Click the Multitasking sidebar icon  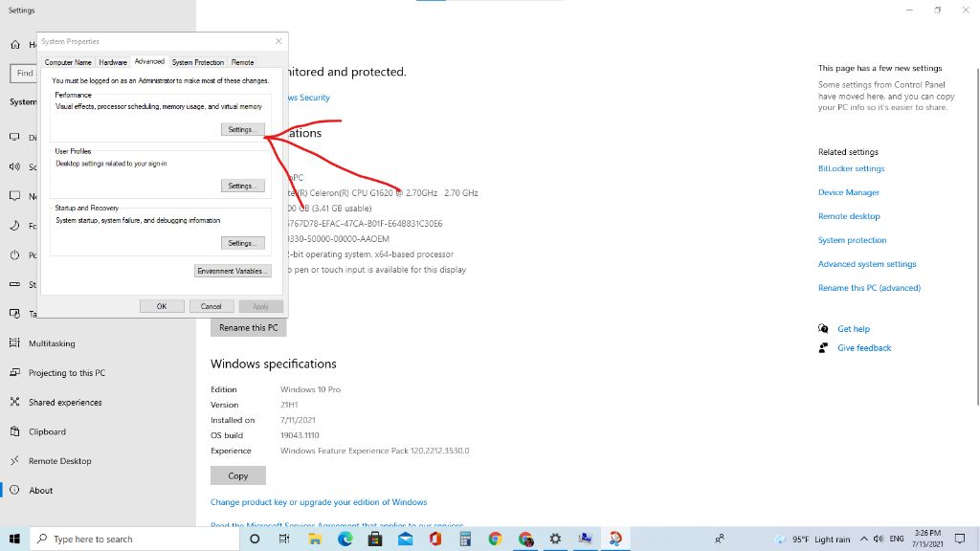point(15,343)
